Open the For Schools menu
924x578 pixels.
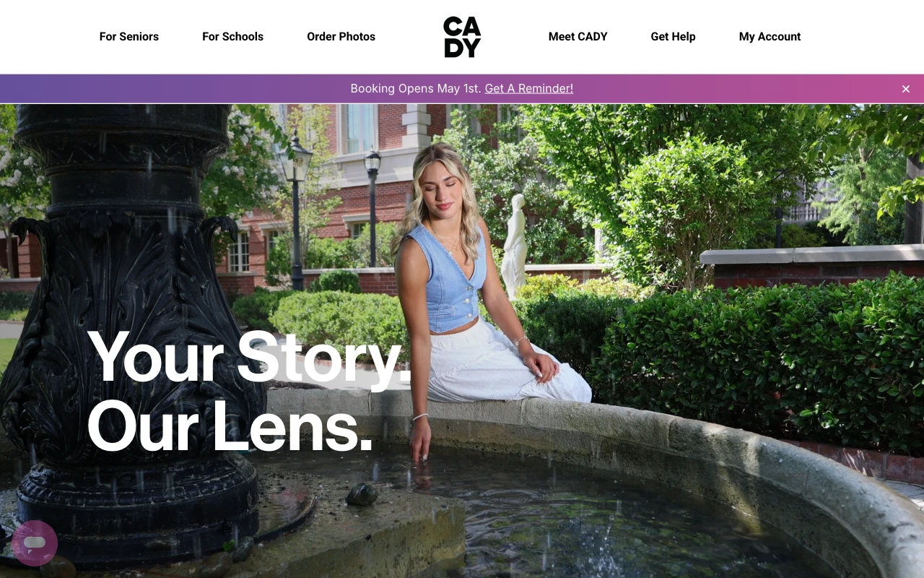click(232, 37)
